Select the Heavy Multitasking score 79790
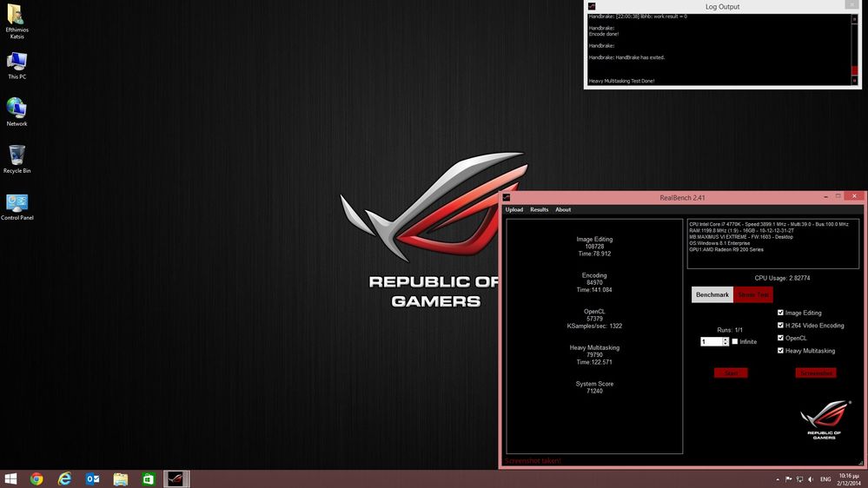 pyautogui.click(x=594, y=355)
